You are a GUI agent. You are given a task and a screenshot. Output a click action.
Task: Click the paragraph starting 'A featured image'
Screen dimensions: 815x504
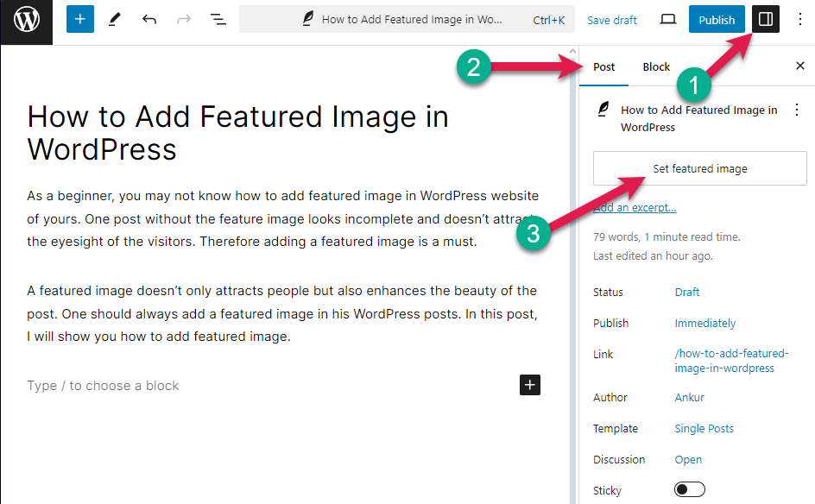tap(282, 314)
